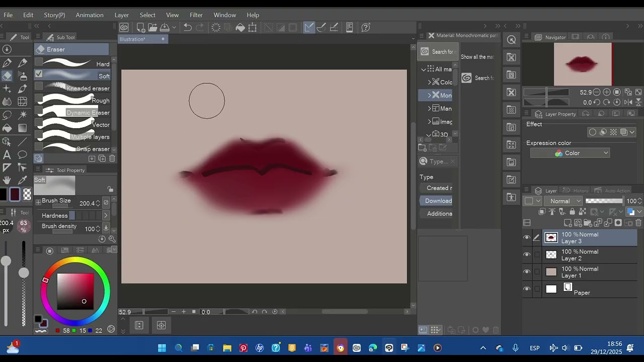This screenshot has height=362, width=644.
Task: Expand the Image material folder
Action: click(430, 121)
